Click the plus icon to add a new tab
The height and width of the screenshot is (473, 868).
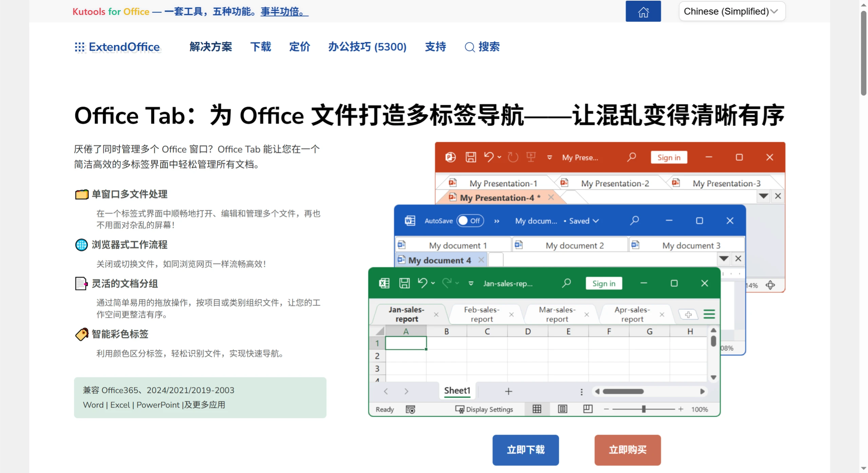688,314
